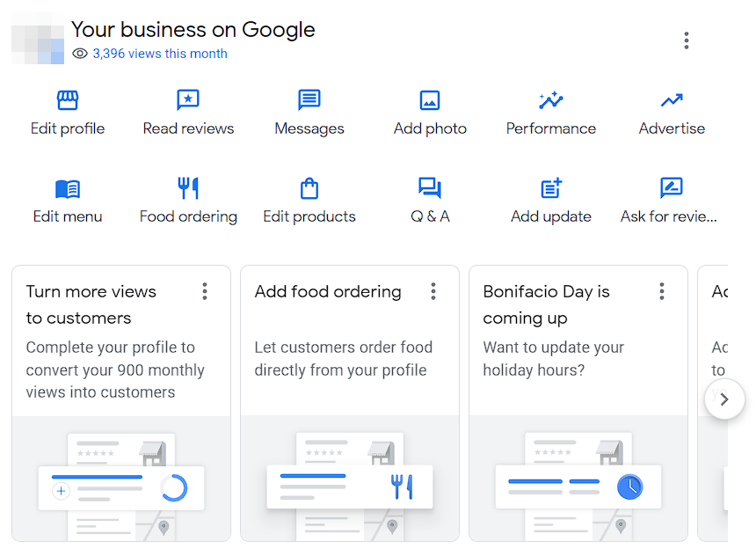Click Complete your profile description text

click(x=115, y=369)
